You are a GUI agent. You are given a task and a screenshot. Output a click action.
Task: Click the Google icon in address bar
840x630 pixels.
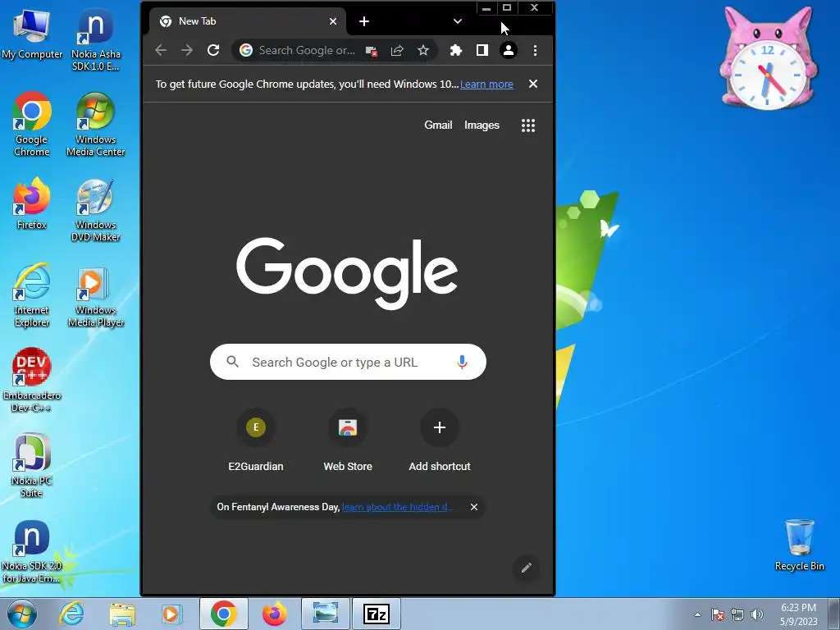[x=246, y=50]
